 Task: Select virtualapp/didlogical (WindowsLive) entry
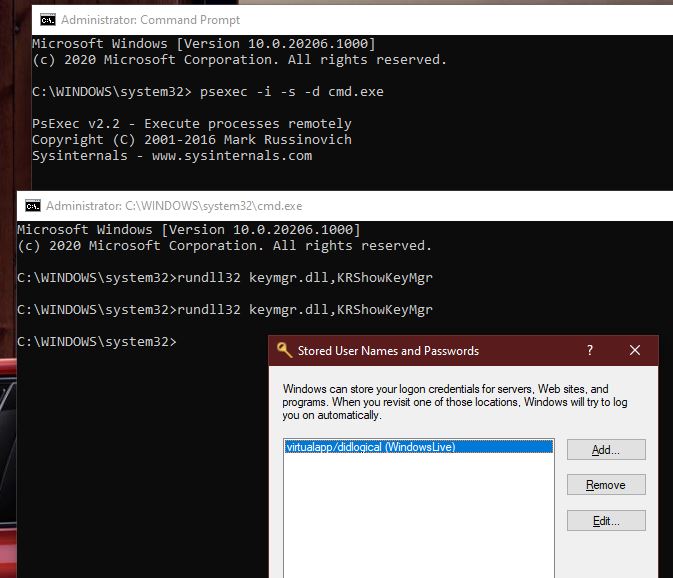point(418,447)
